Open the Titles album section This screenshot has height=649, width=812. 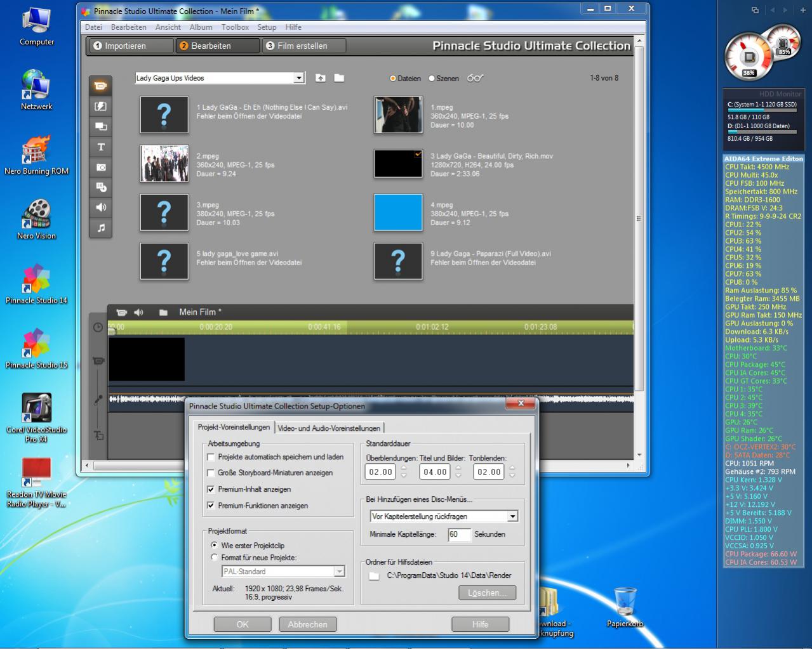point(100,147)
